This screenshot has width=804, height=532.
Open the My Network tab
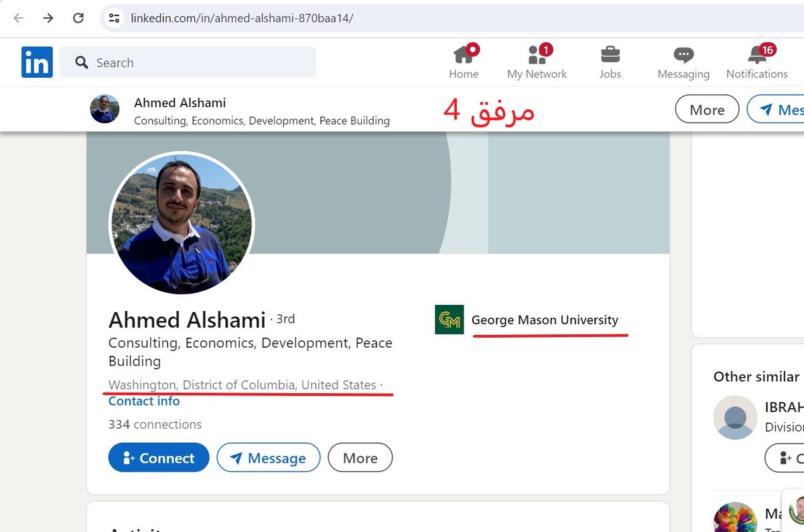(537, 62)
